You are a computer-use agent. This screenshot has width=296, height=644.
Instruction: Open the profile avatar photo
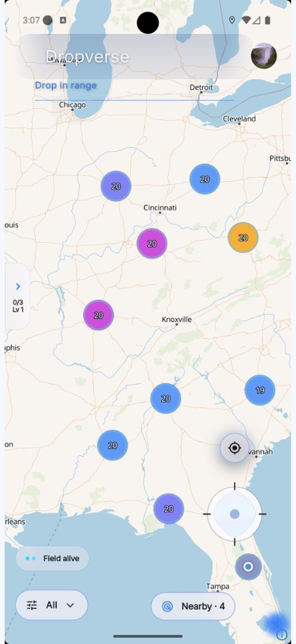pyautogui.click(x=263, y=56)
